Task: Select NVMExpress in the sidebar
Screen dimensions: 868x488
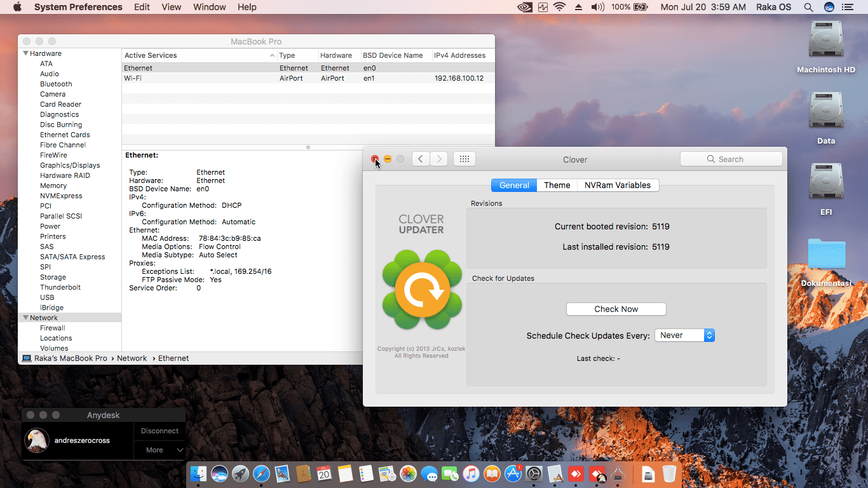Action: click(x=61, y=196)
